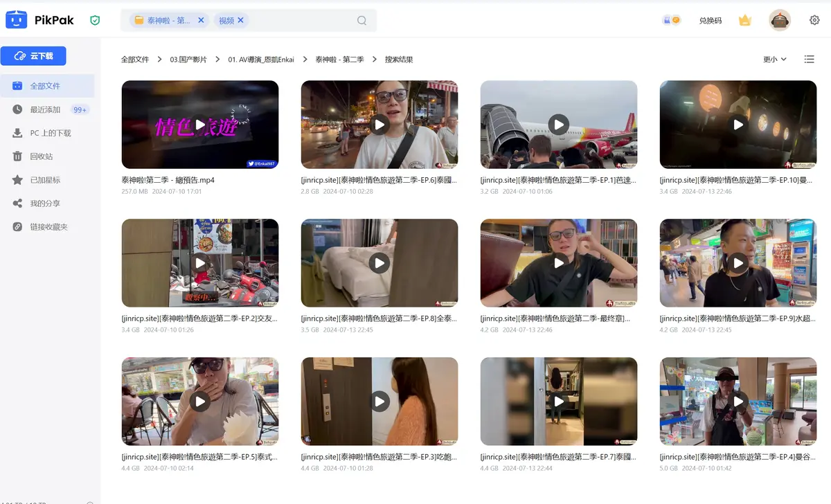Open the user avatar menu

click(780, 21)
